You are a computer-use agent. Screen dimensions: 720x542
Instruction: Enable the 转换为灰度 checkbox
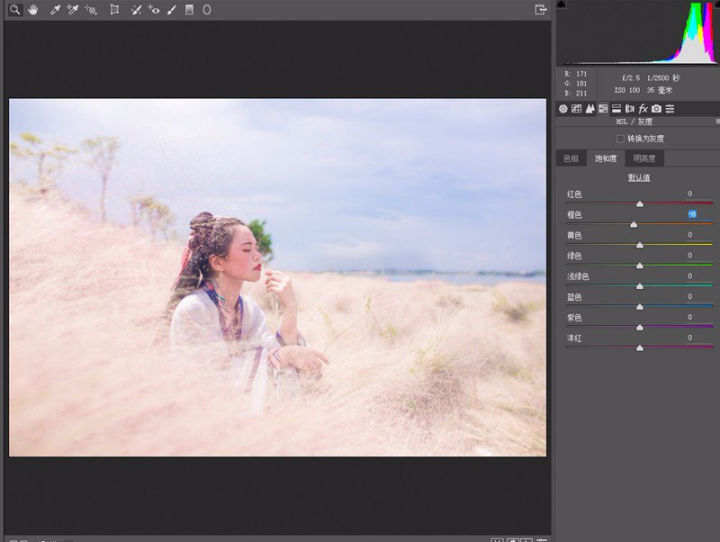(620, 138)
